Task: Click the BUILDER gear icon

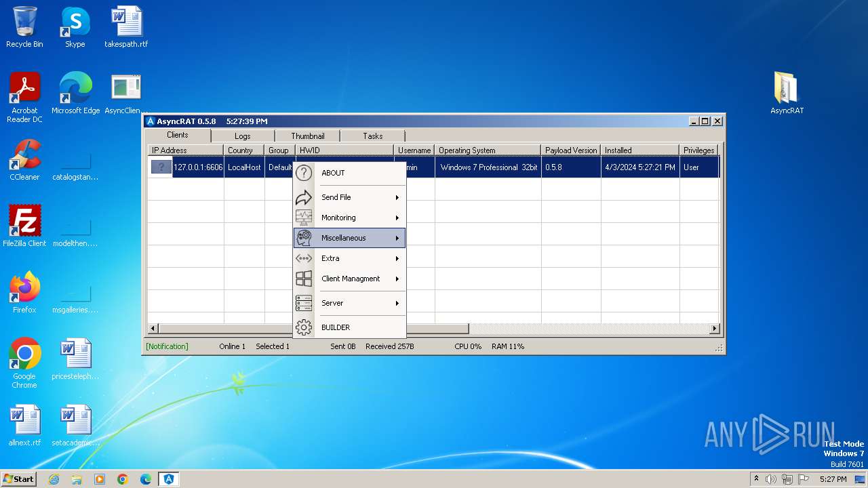Action: click(304, 327)
